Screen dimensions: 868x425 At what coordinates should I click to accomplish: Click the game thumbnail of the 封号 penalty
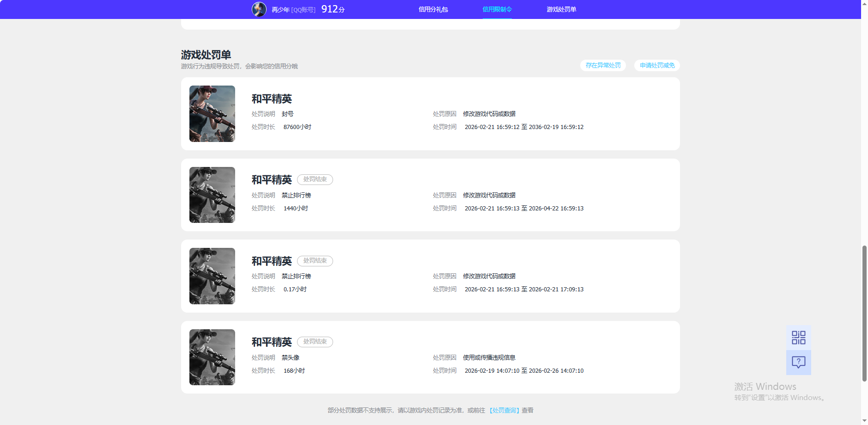point(212,114)
